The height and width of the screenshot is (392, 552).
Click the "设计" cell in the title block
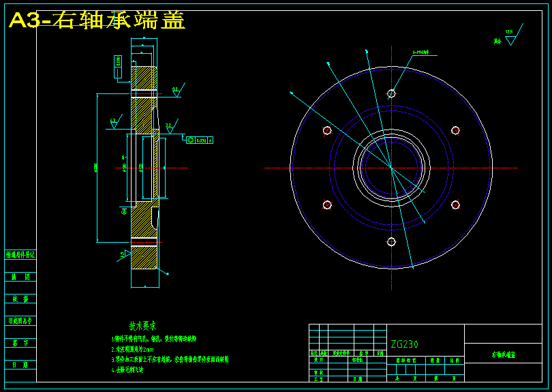[319, 360]
